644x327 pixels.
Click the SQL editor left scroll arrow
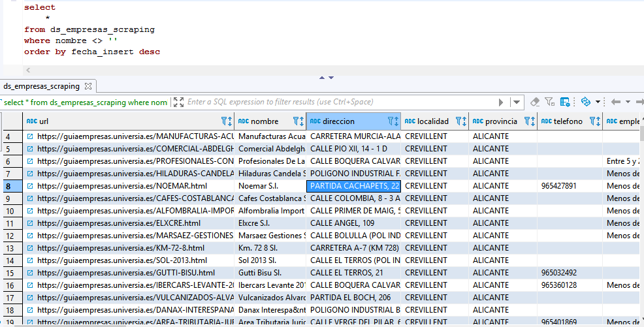pyautogui.click(x=28, y=70)
